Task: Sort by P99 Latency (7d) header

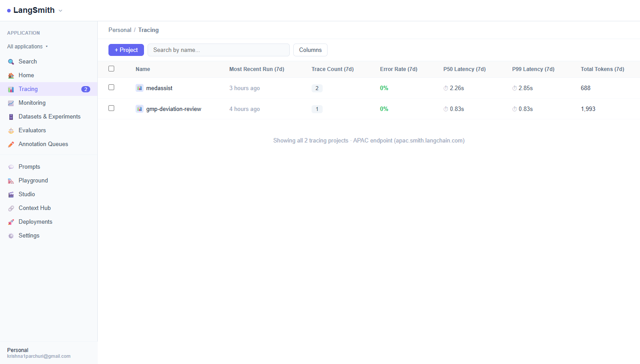Action: click(x=533, y=69)
